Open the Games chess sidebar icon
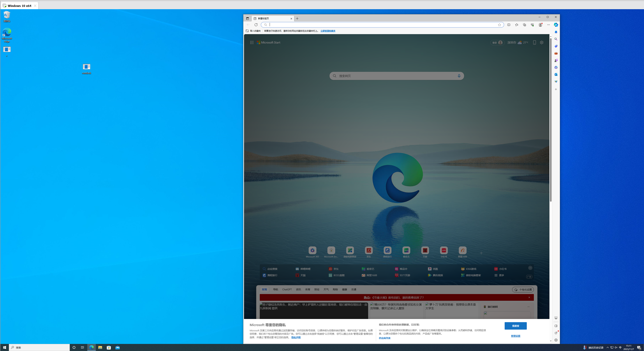 (556, 60)
